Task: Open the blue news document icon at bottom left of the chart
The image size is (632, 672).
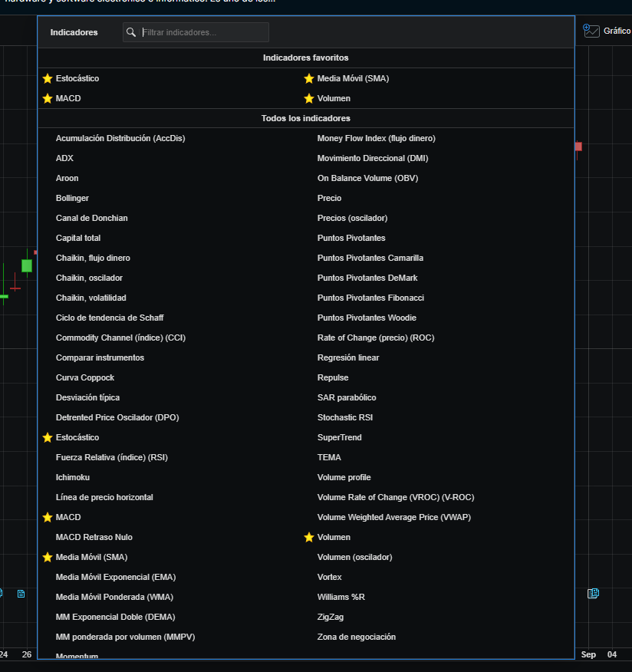Action: (x=21, y=594)
